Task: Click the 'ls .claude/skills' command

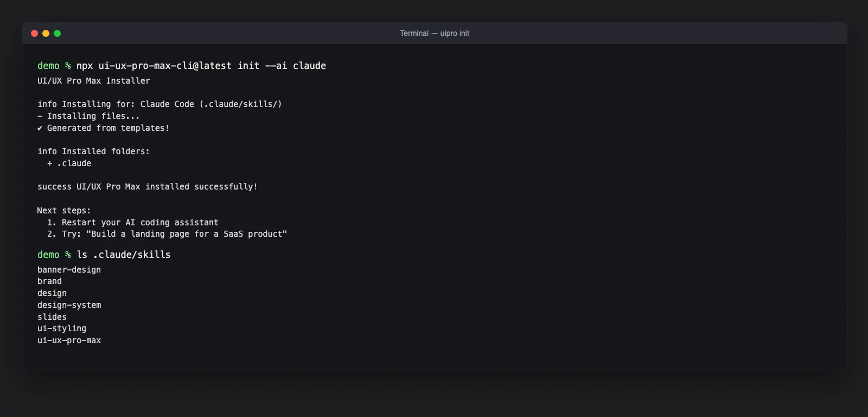Action: [x=124, y=255]
